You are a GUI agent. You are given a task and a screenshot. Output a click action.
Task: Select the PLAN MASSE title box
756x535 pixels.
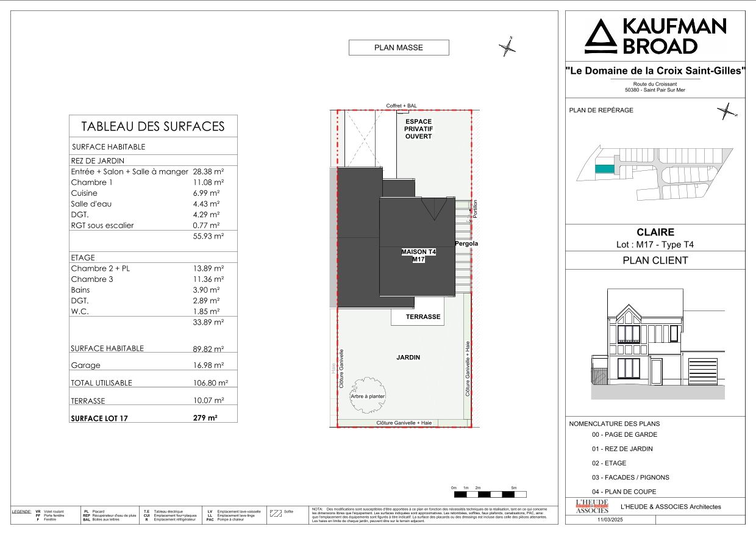click(398, 47)
